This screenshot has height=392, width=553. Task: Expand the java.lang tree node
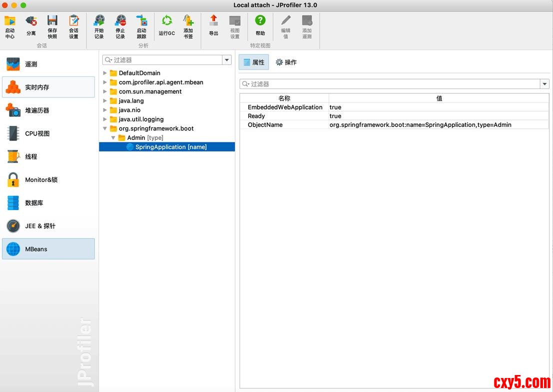[x=105, y=101]
